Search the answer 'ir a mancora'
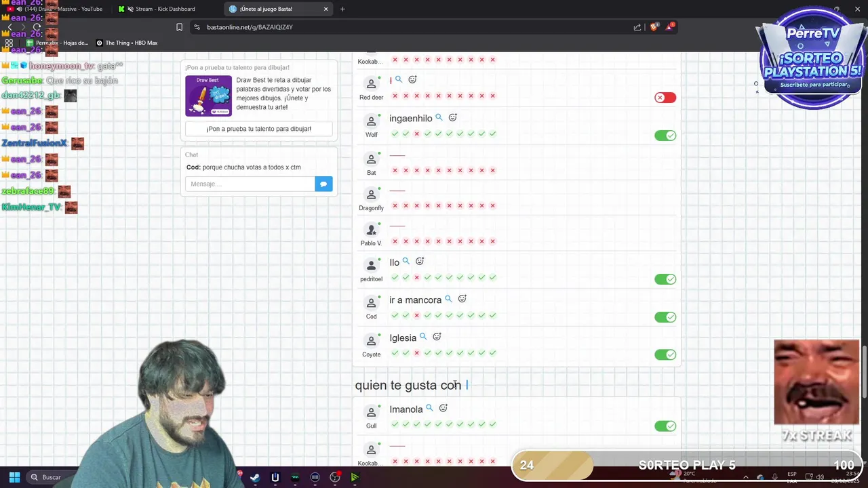Screen dimensions: 868x488 point(448,300)
